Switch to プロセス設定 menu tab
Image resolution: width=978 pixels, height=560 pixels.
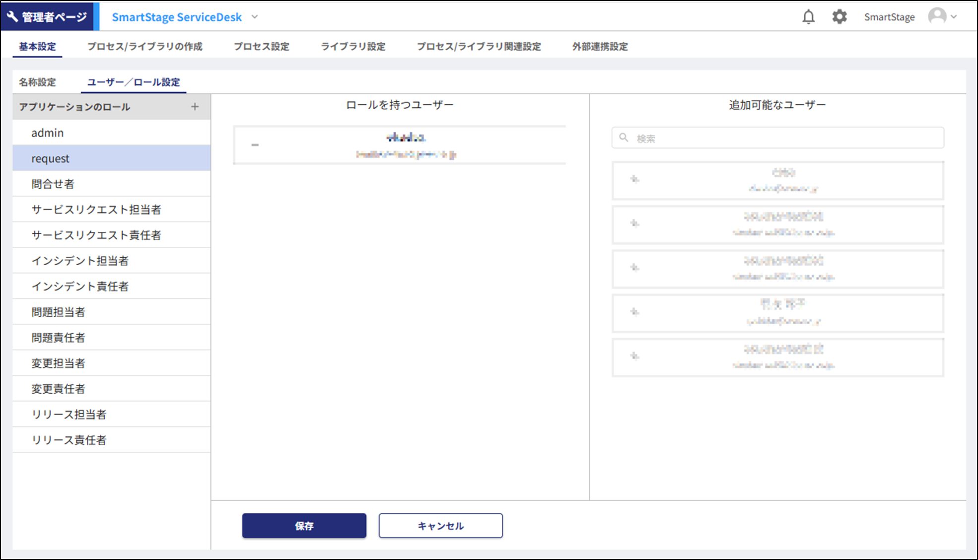tap(261, 47)
